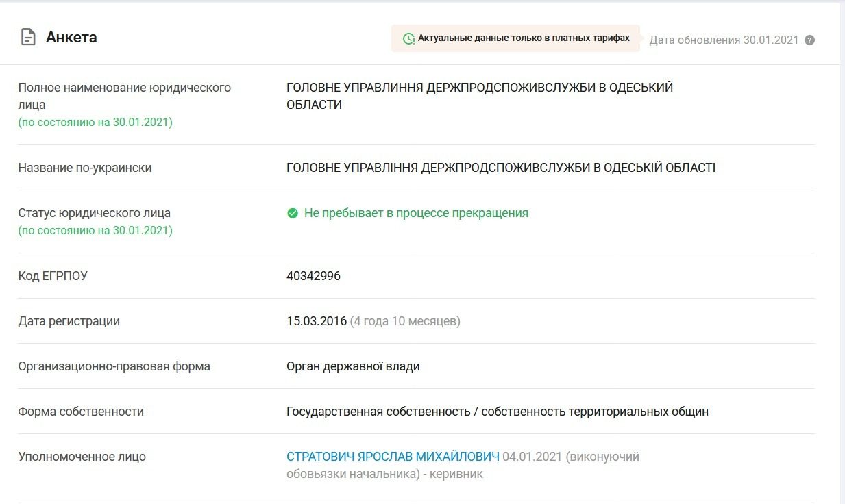Open the СТРАТОВИЧ ЯРОСЛАВ МИХАЙЛОВИЧ link
This screenshot has height=504, width=845.
tap(393, 457)
